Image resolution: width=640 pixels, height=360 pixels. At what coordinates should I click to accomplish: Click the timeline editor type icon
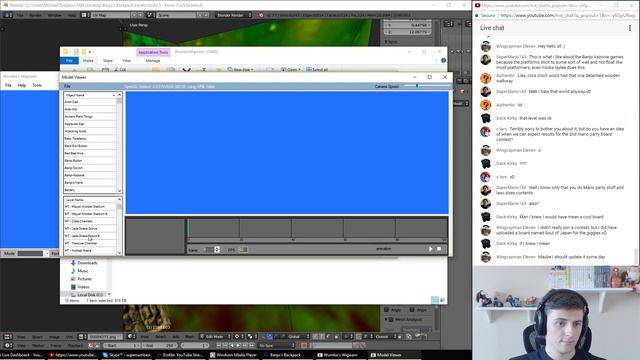8,346
